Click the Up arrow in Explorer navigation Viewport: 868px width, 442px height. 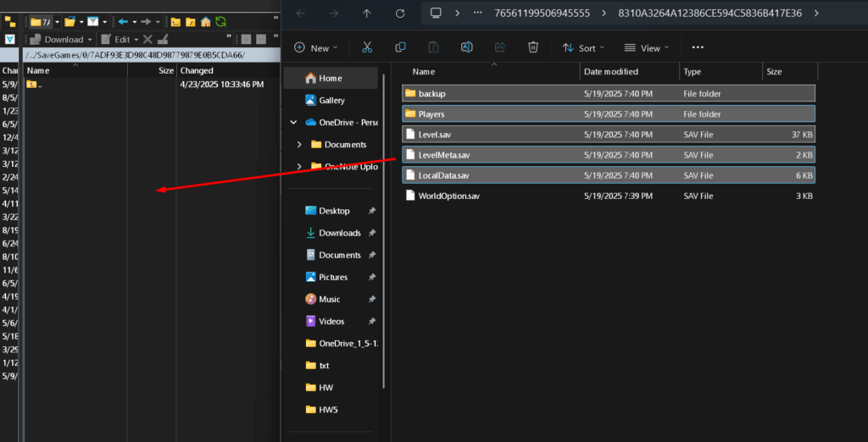click(366, 13)
